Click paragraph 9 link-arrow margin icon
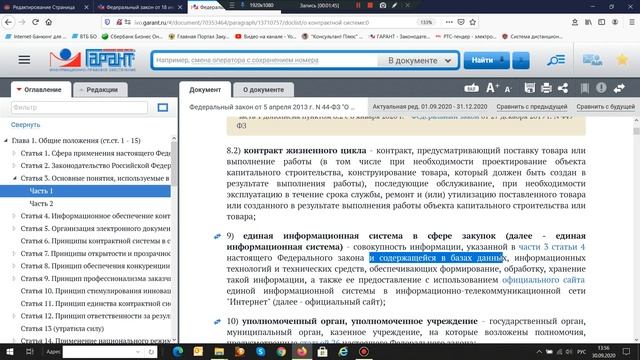The width and height of the screenshot is (640, 360). coord(217,236)
